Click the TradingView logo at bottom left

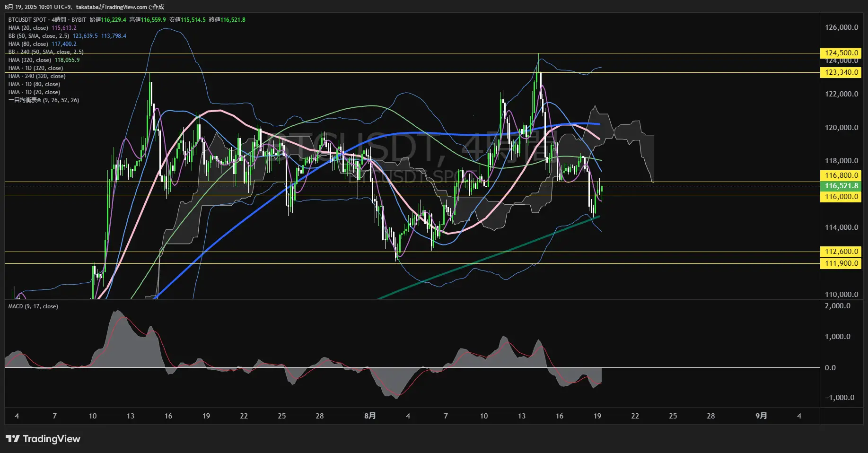point(43,439)
